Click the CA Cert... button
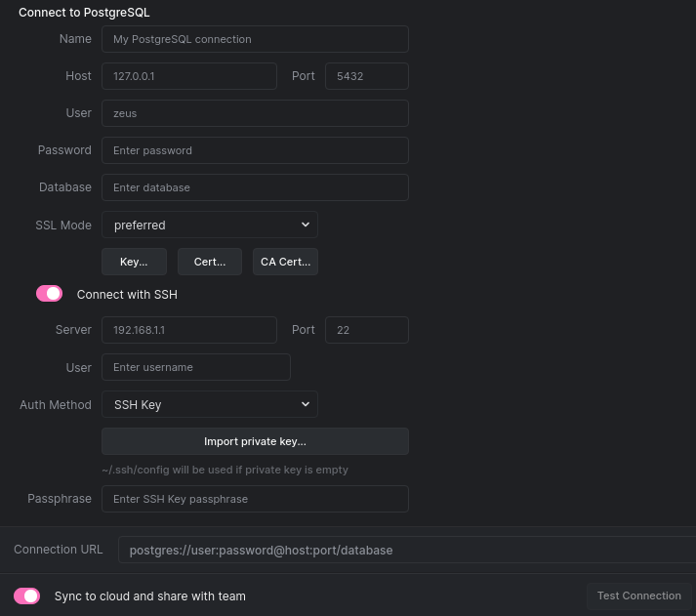 [x=285, y=262]
